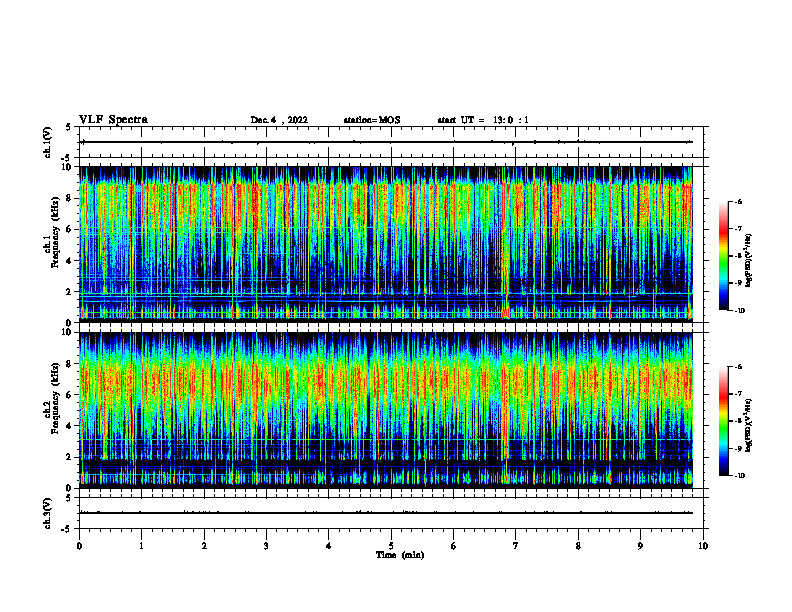Viewport: 792px width, 612px height.
Task: Click the 'start UT = 13:0:1' text
Action: pyautogui.click(x=483, y=120)
